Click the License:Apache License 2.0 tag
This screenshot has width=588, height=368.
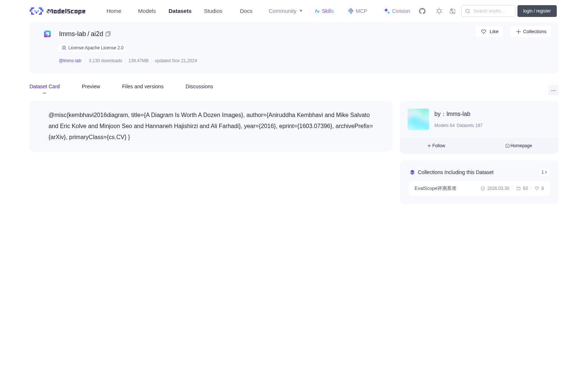pyautogui.click(x=92, y=48)
